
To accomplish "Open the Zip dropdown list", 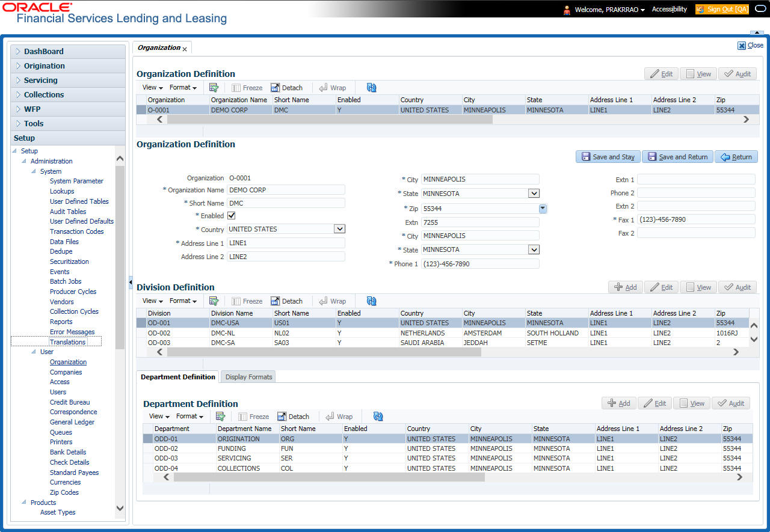I will 543,209.
